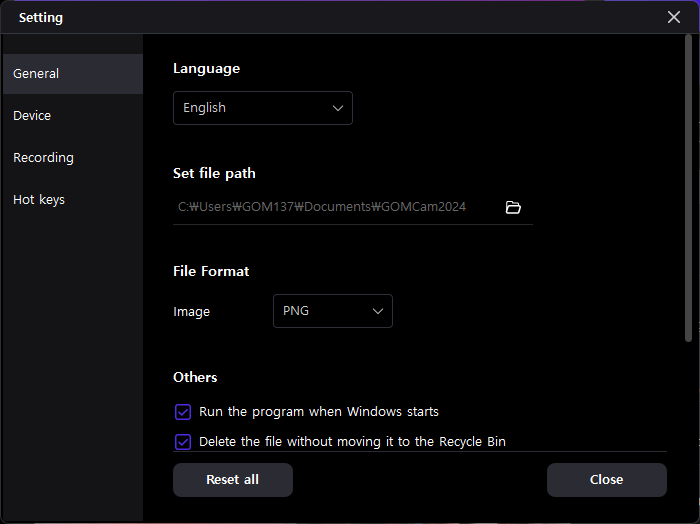Click the vertical scrollbar thumb in settings panel

pyautogui.click(x=687, y=190)
